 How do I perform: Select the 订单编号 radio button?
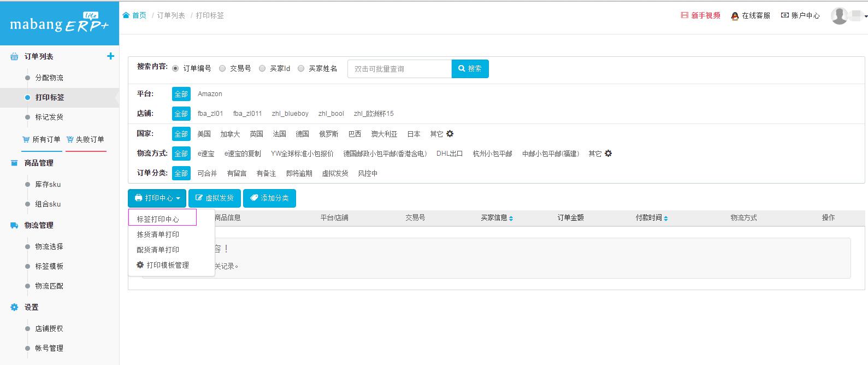coord(175,68)
